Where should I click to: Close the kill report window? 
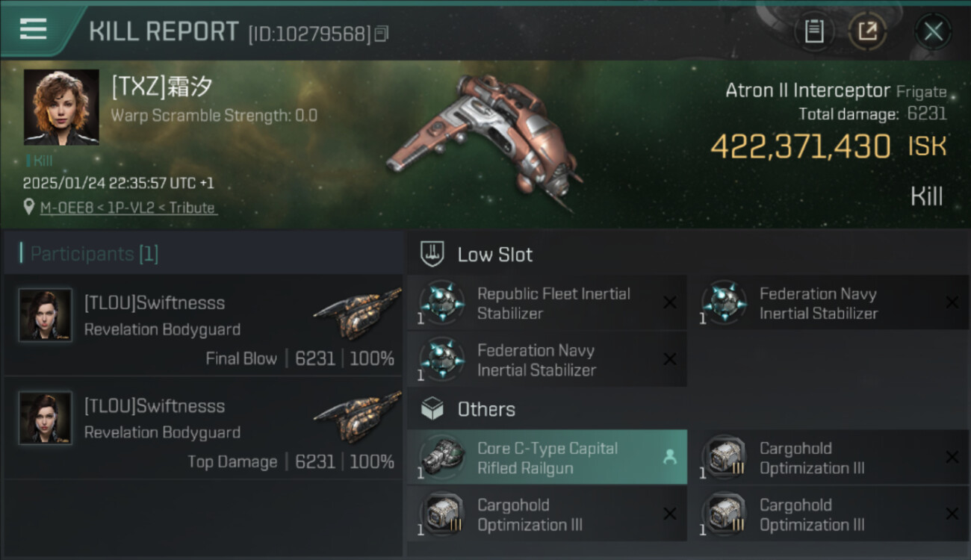pos(933,31)
